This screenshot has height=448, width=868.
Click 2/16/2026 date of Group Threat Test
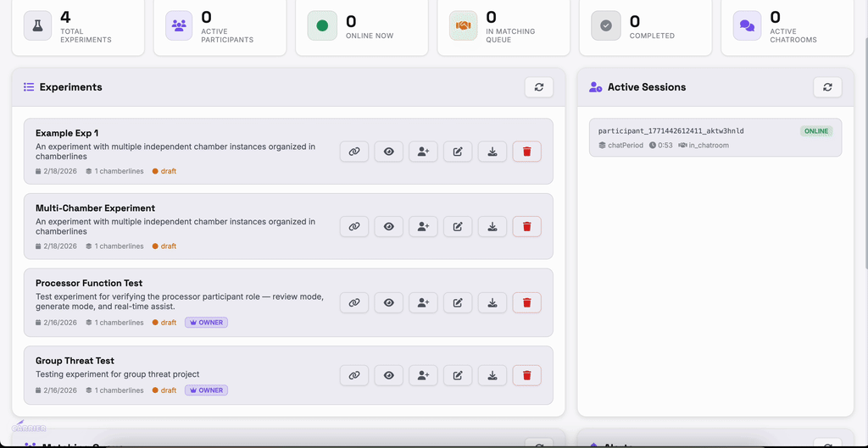pos(56,390)
